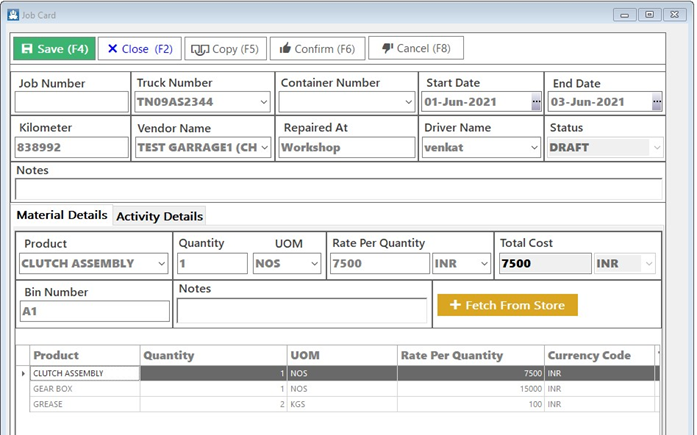The width and height of the screenshot is (697, 435).
Task: Click rate cell 7500 in grid
Action: [471, 373]
